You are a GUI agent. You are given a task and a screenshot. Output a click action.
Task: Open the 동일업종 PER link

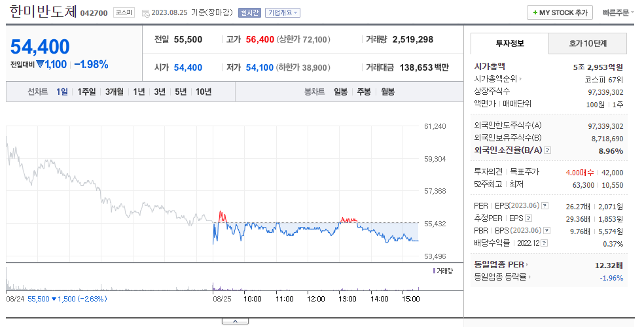pos(499,265)
